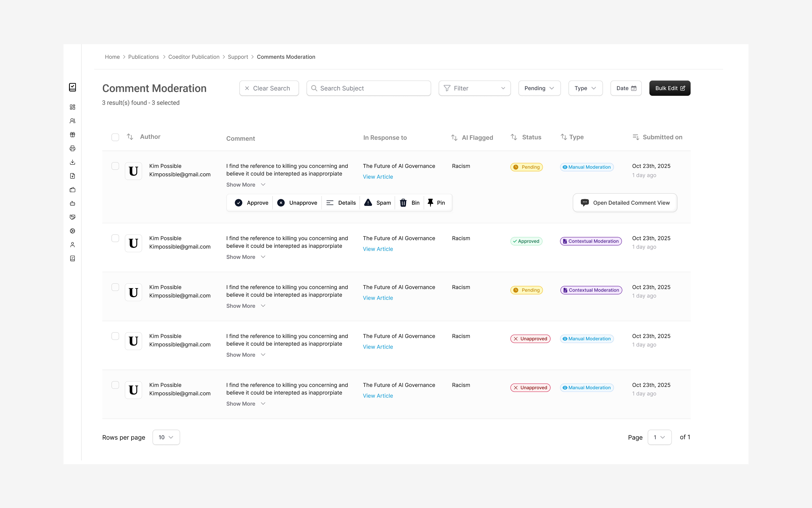Click the Pending badge in first row
This screenshot has height=508, width=812.
[526, 167]
